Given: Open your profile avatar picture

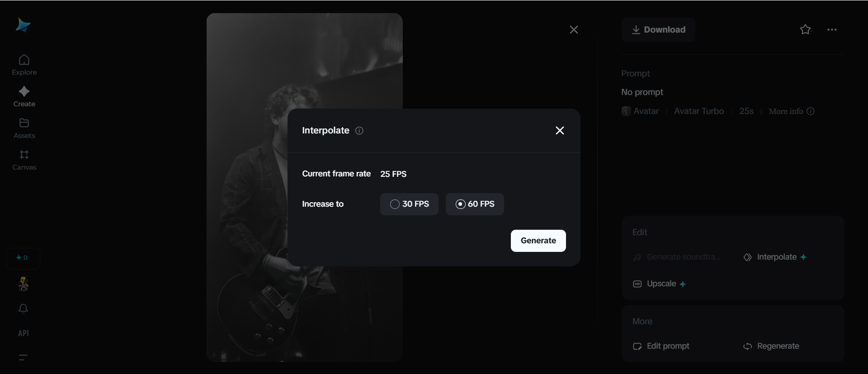Looking at the screenshot, I should [x=23, y=284].
